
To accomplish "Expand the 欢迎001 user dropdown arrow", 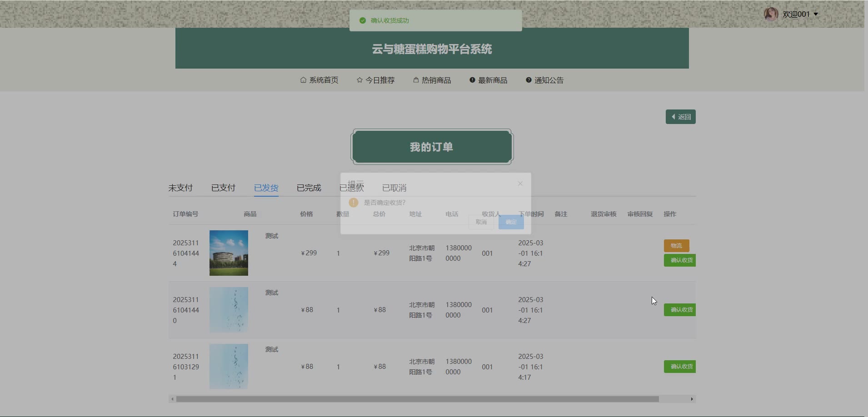I will [x=816, y=14].
